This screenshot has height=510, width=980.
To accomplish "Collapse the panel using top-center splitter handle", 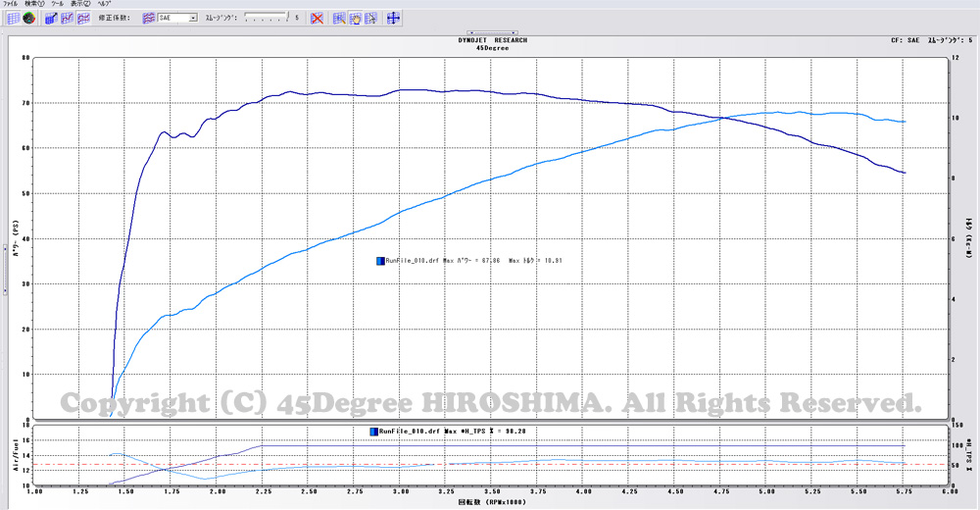I will [491, 31].
